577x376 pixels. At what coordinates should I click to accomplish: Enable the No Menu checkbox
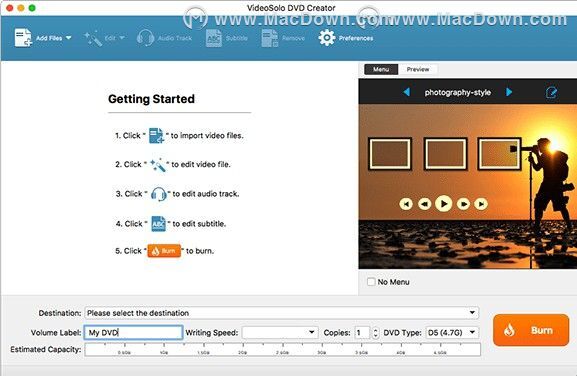371,282
